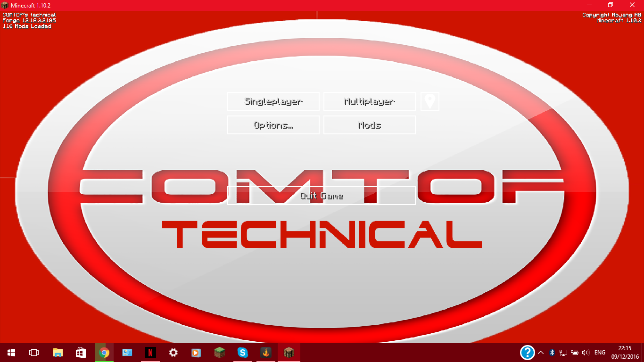Open the clock and calendar flyout
Viewport: 644px width, 362px height.
pyautogui.click(x=626, y=353)
